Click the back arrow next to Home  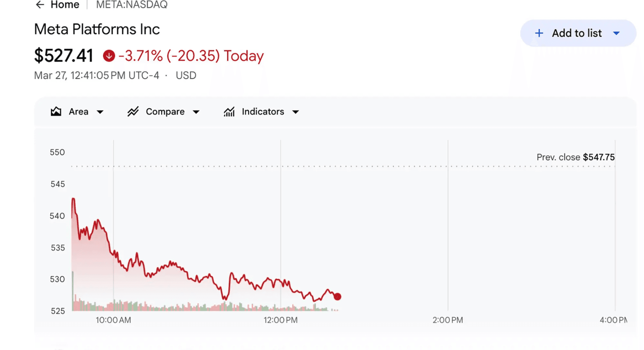click(40, 5)
